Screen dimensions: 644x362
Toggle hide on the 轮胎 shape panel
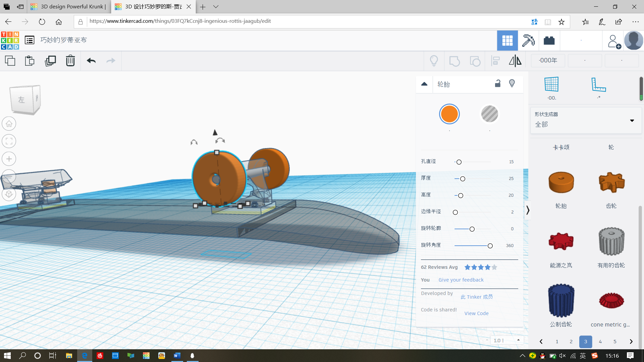point(512,83)
